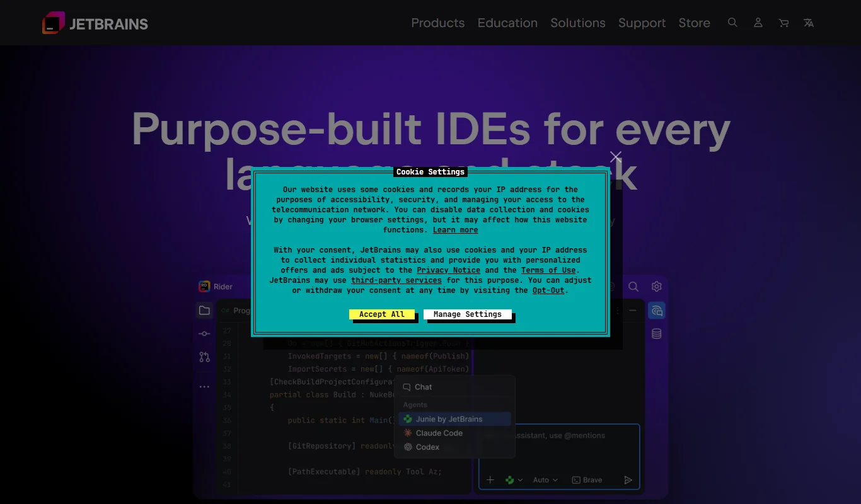Click the Brave mode button in chat
861x504 pixels.
click(587, 480)
